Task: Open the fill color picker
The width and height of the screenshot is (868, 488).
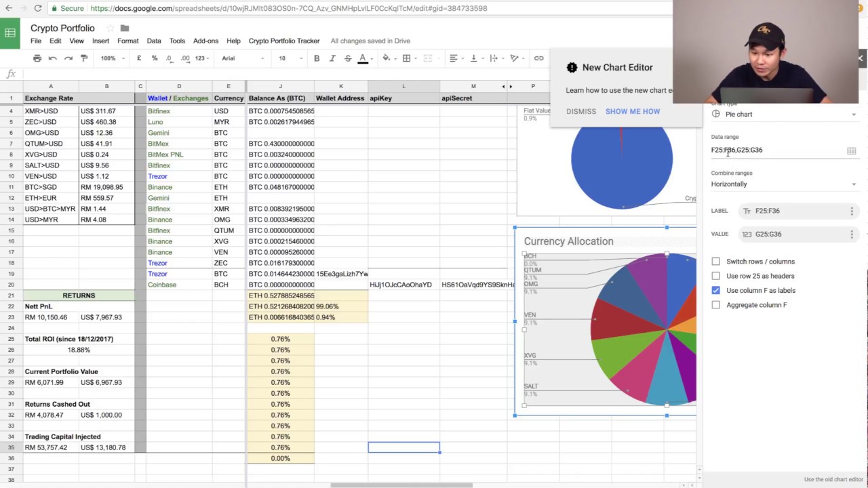Action: coord(386,58)
